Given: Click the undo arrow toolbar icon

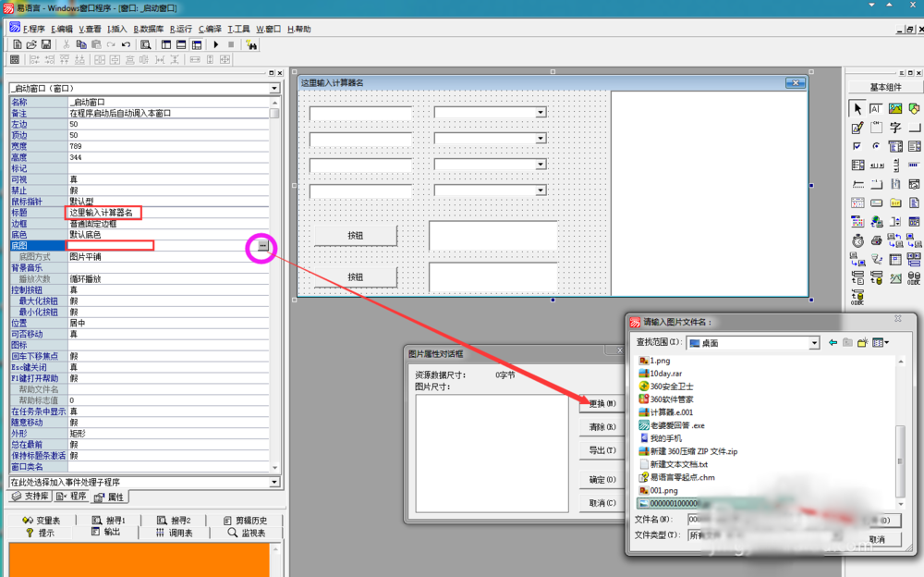Looking at the screenshot, I should [x=126, y=44].
